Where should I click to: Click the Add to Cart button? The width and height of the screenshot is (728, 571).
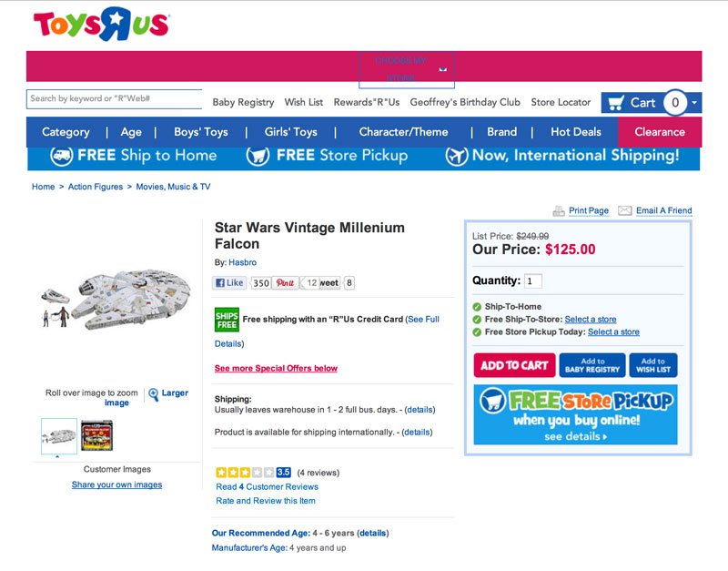514,365
